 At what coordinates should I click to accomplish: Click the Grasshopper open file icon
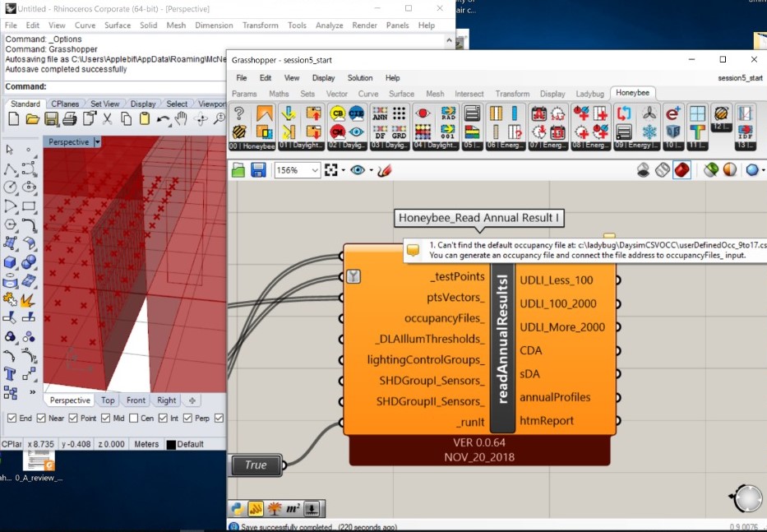click(x=238, y=170)
